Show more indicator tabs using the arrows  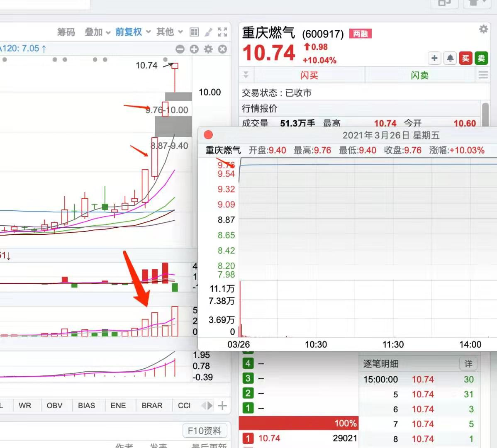207,406
